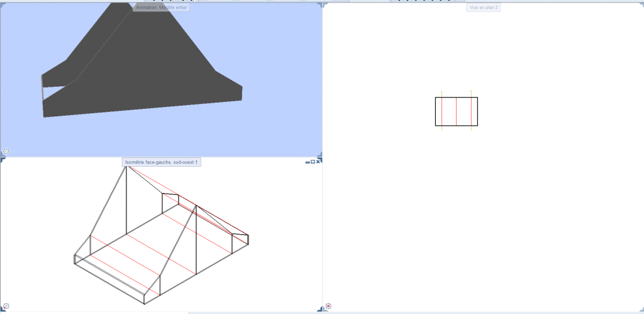Maximize the isometric viewport window
644x314 pixels.
point(313,162)
